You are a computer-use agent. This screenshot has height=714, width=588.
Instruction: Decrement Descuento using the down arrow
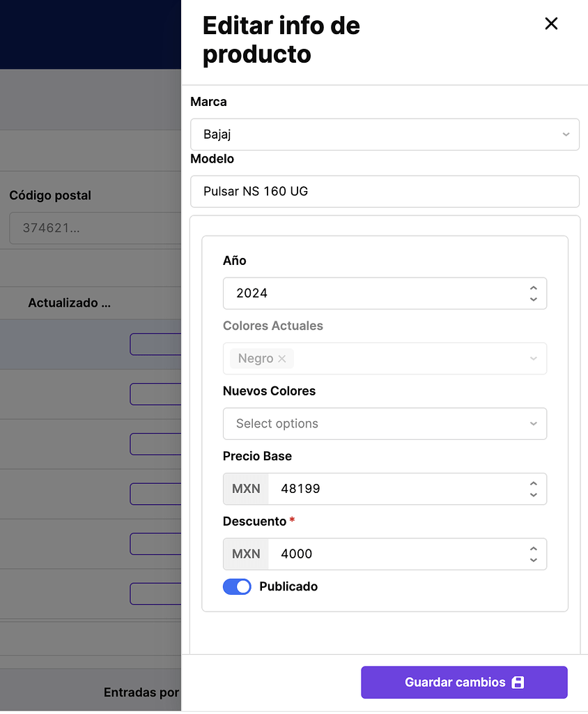(x=534, y=560)
